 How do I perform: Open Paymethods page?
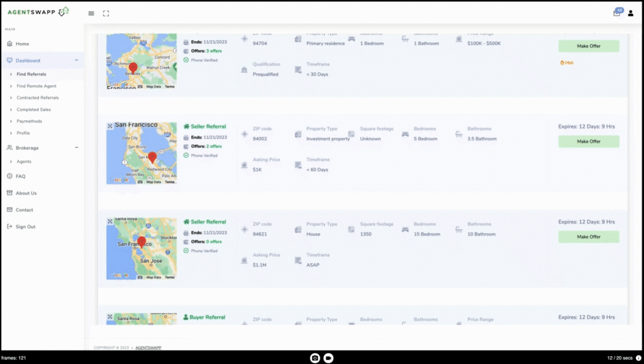click(x=29, y=122)
